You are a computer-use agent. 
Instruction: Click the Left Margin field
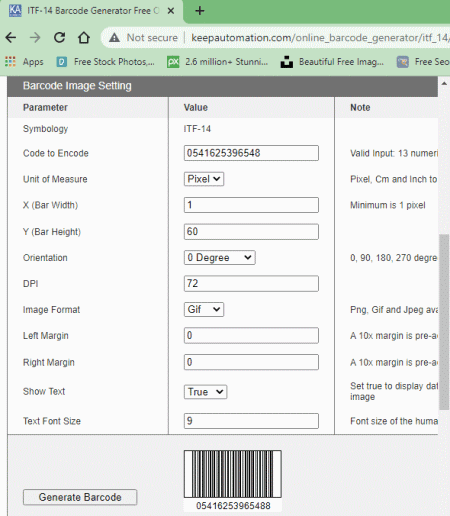click(x=251, y=335)
